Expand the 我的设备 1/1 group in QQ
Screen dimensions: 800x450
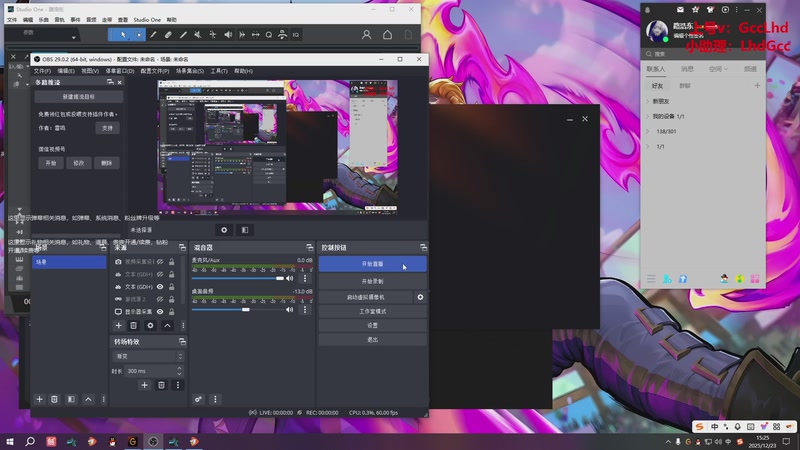648,116
